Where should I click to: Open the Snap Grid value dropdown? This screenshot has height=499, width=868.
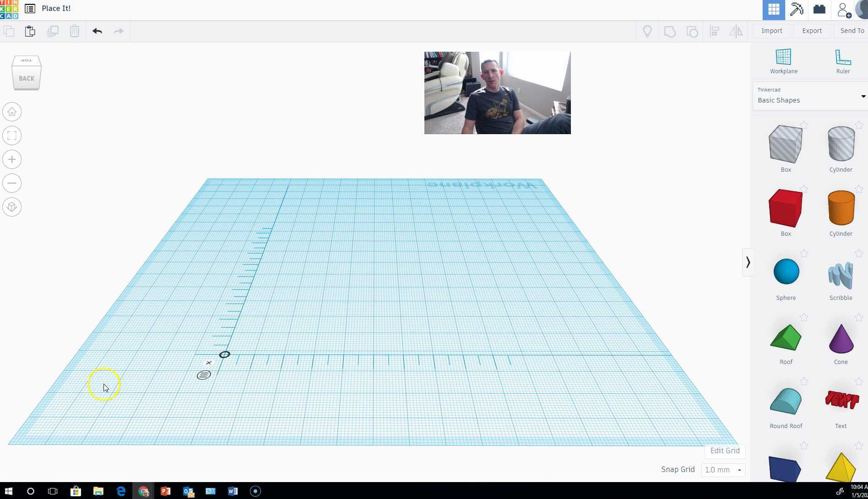739,470
